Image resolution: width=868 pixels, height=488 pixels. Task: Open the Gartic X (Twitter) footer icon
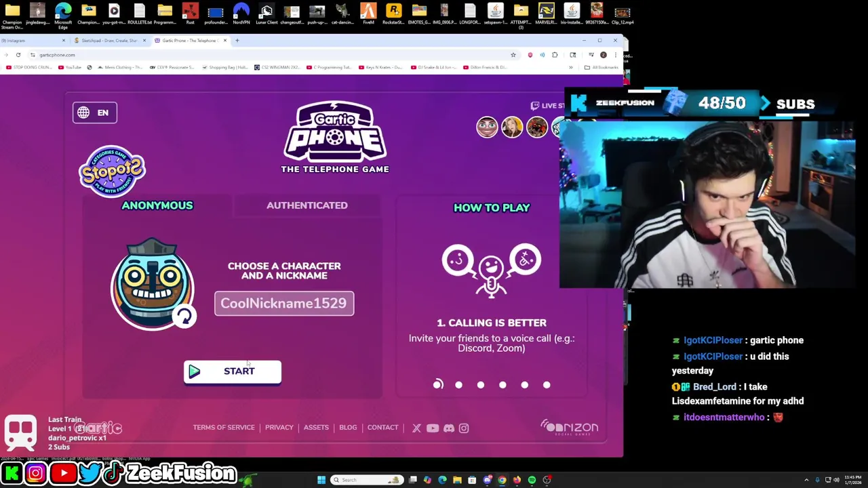pos(416,428)
